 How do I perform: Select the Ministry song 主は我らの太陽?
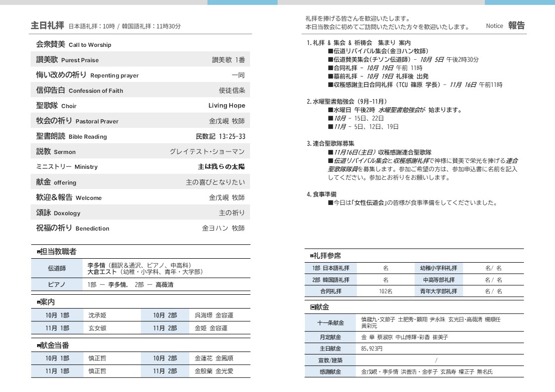[221, 167]
